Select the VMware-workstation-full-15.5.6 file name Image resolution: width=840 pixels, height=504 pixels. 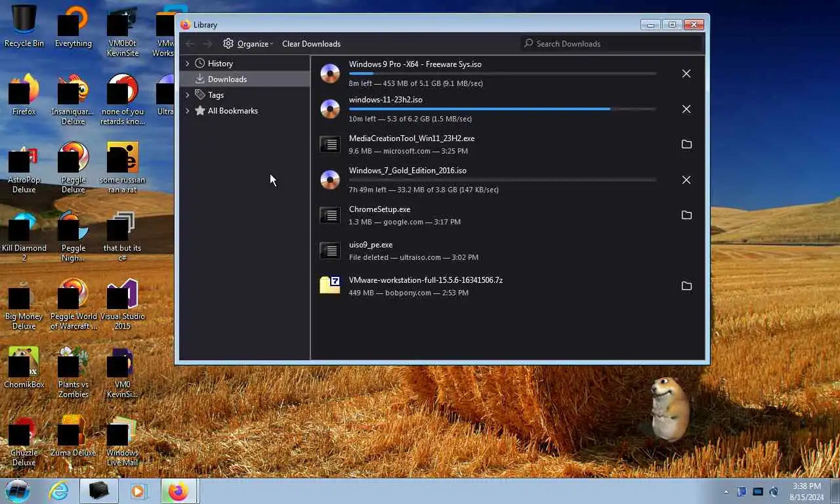click(425, 280)
